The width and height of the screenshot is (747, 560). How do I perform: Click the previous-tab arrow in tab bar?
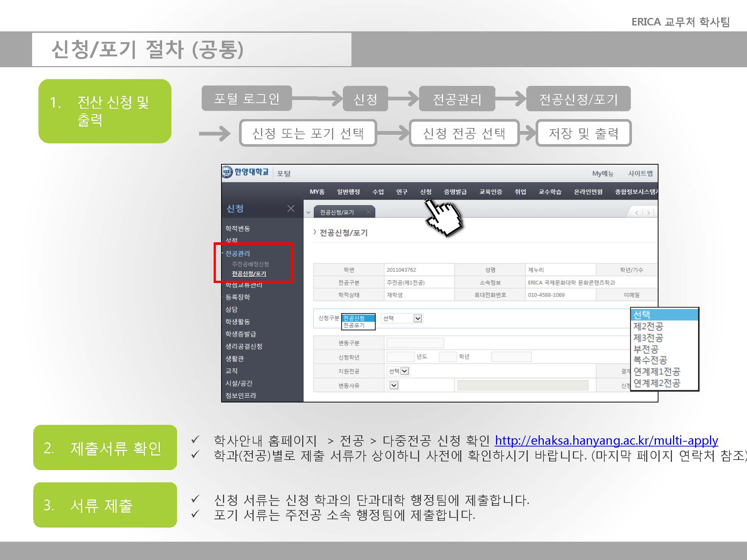[637, 212]
